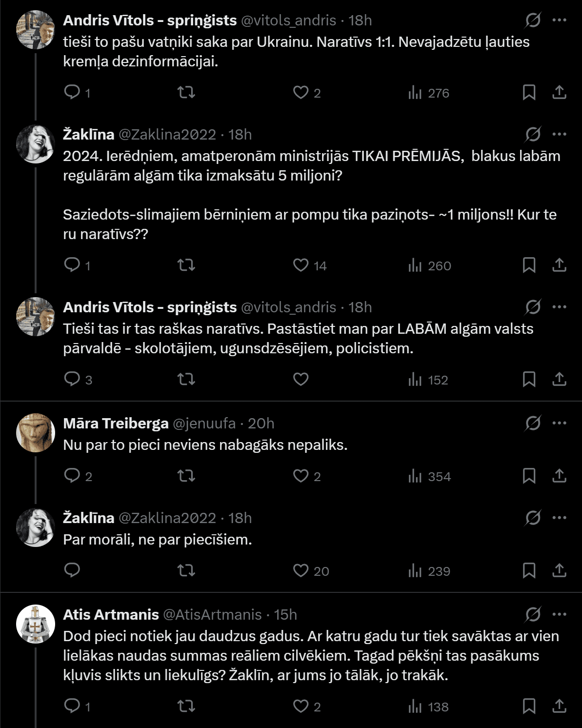Open more options on Māra Treiberga's tweet
Viewport: 582px width, 728px height.
[x=559, y=423]
